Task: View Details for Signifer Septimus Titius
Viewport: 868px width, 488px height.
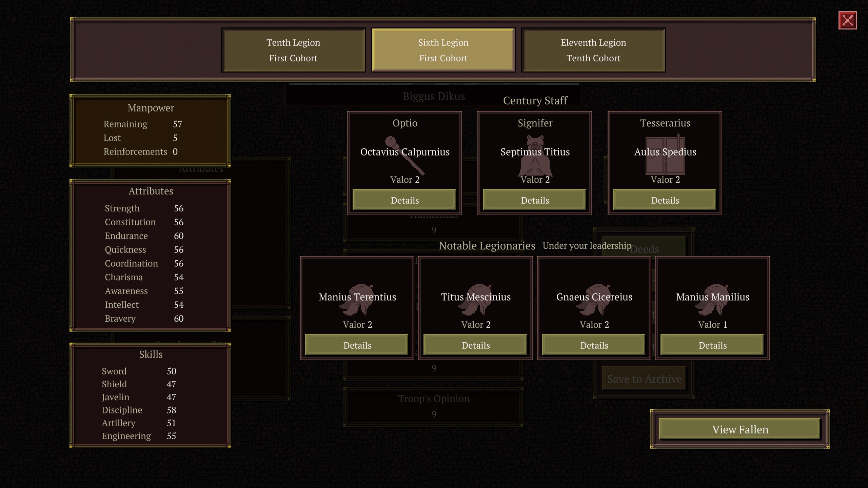Action: point(535,200)
